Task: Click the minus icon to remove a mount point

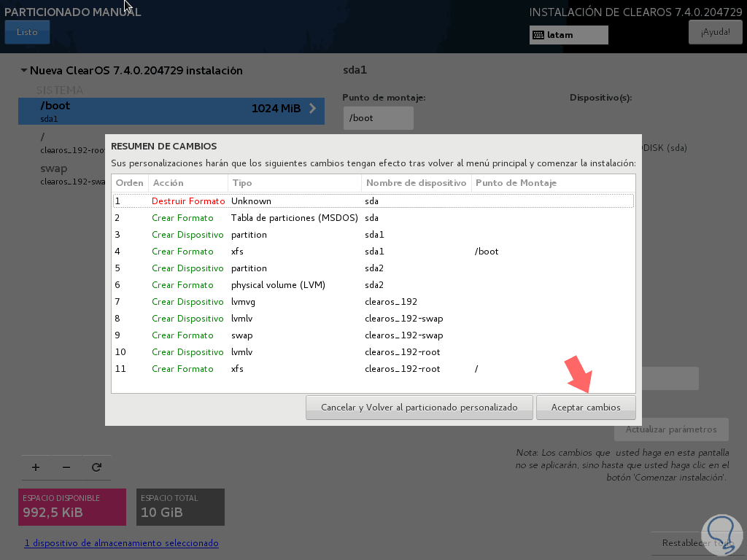Action: (x=66, y=467)
